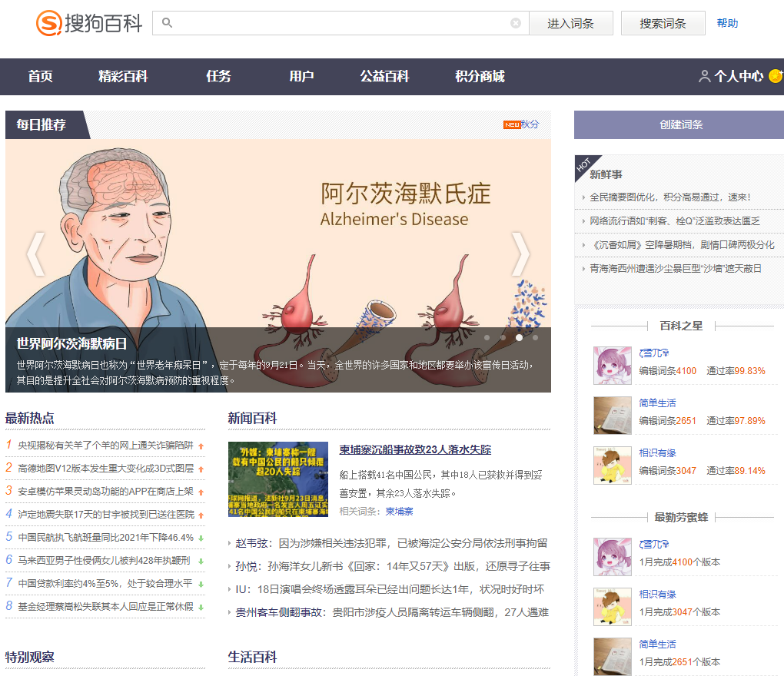Open the 积分商城 navigation item
The height and width of the screenshot is (676, 784).
[x=480, y=77]
